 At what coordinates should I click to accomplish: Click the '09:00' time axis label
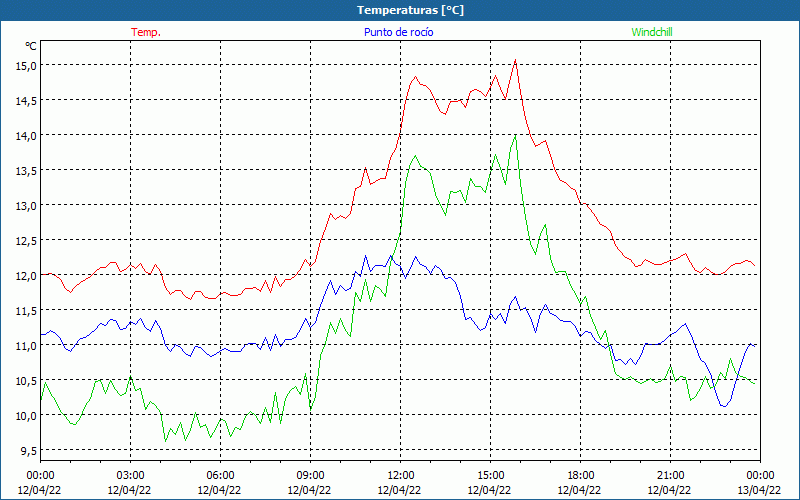(310, 476)
